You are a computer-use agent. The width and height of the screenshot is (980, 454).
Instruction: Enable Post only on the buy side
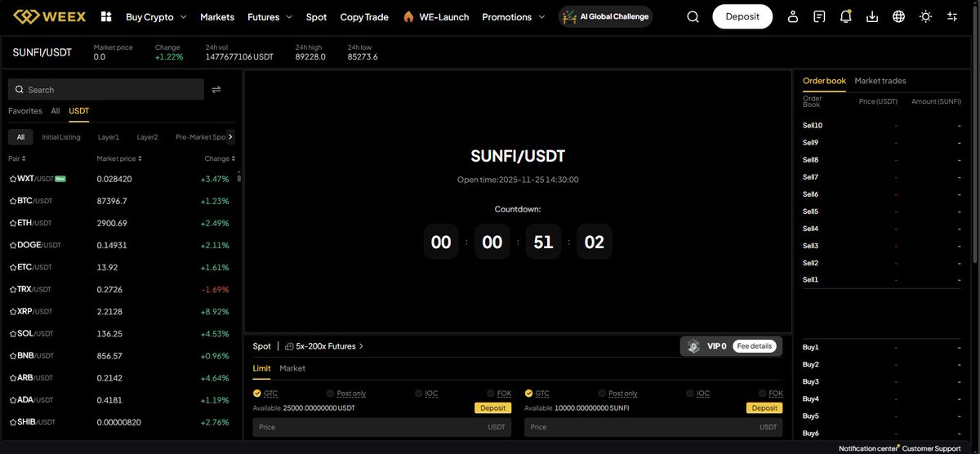345,394
